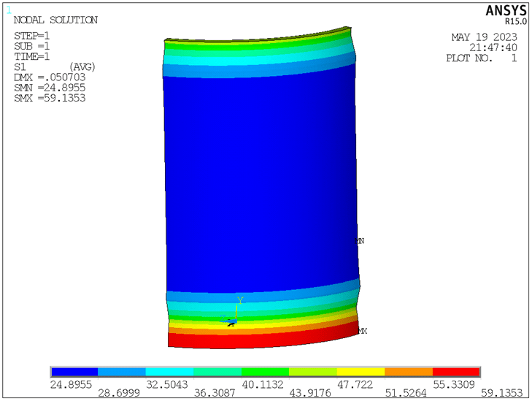The height and width of the screenshot is (401, 532).
Task: Select the yellow legend color band
Action: (x=361, y=373)
